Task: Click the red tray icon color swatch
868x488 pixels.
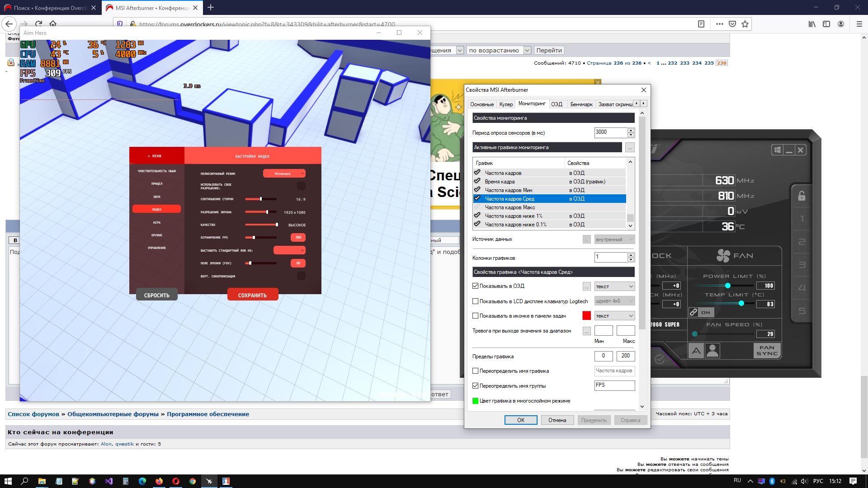Action: click(586, 316)
